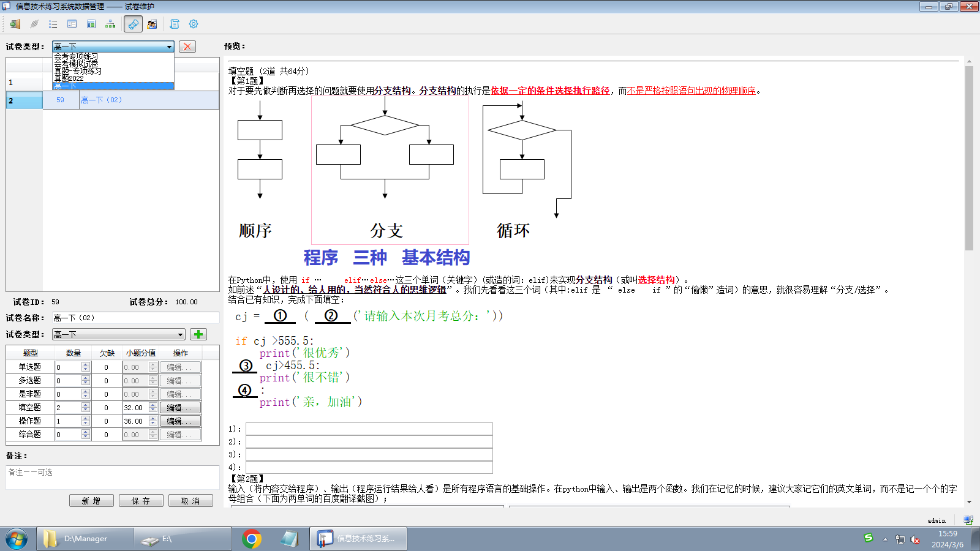Click the 备注 remarks text field
This screenshot has width=980, height=551.
coord(113,477)
